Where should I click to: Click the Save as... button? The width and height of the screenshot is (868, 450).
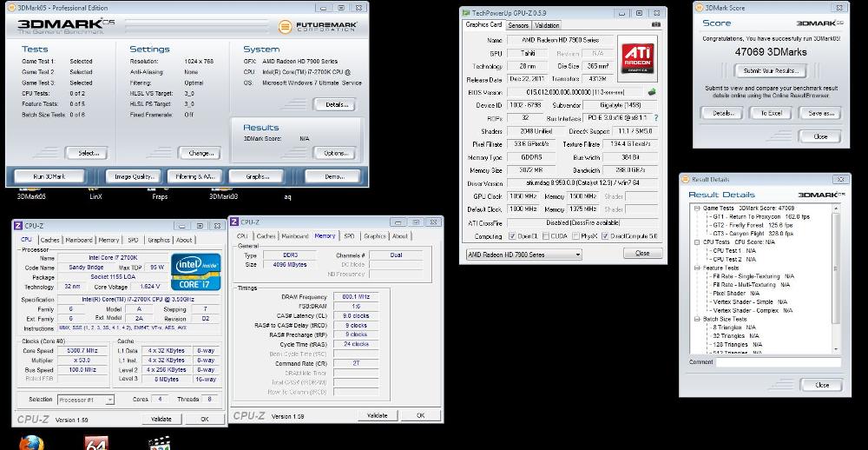point(820,113)
